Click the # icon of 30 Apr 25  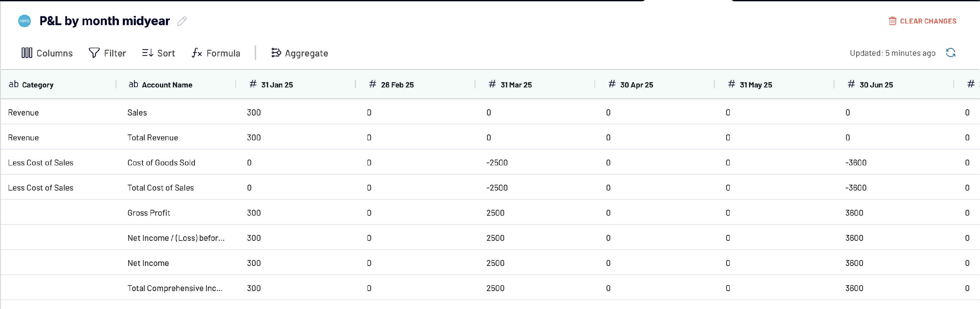pyautogui.click(x=612, y=84)
